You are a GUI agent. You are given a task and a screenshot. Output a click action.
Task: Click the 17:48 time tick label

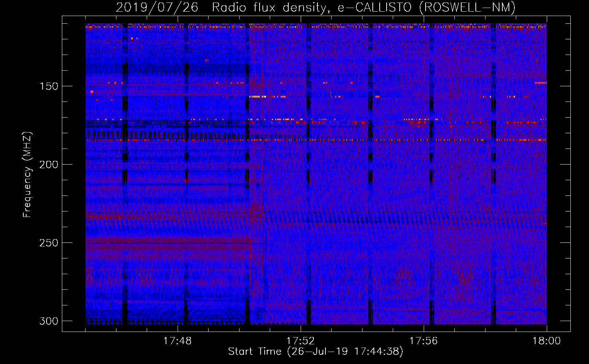click(177, 341)
